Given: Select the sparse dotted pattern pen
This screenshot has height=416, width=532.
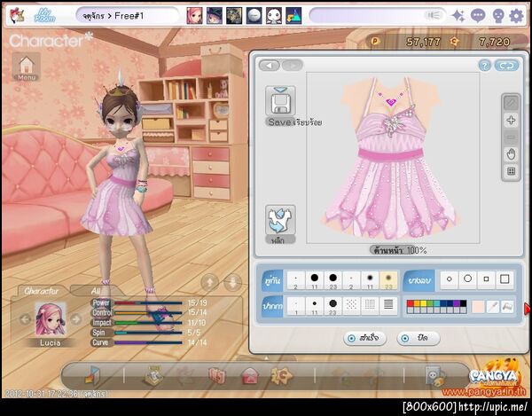Looking at the screenshot, I should point(351,306).
